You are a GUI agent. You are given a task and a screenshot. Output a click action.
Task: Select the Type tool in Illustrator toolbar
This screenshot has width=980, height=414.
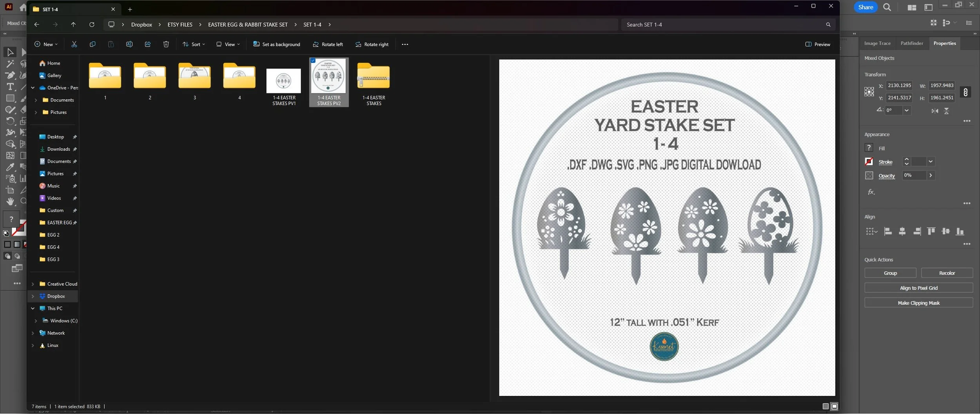pyautogui.click(x=10, y=87)
